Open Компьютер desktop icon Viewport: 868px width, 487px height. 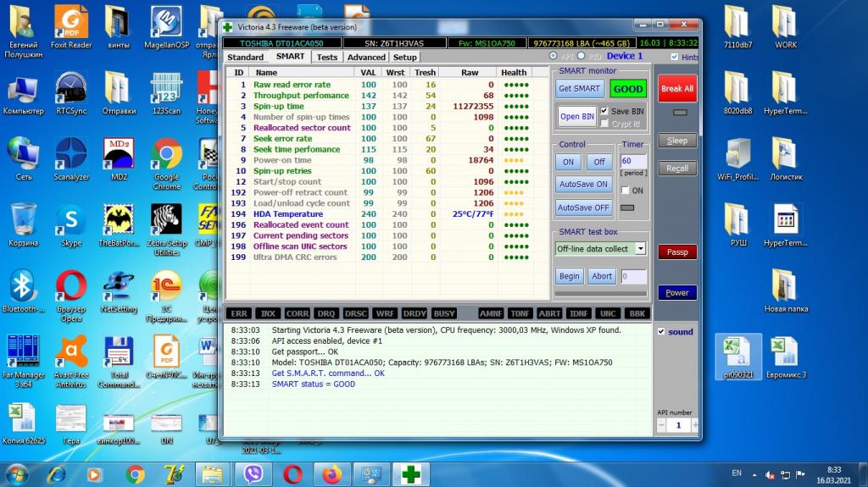[x=23, y=93]
